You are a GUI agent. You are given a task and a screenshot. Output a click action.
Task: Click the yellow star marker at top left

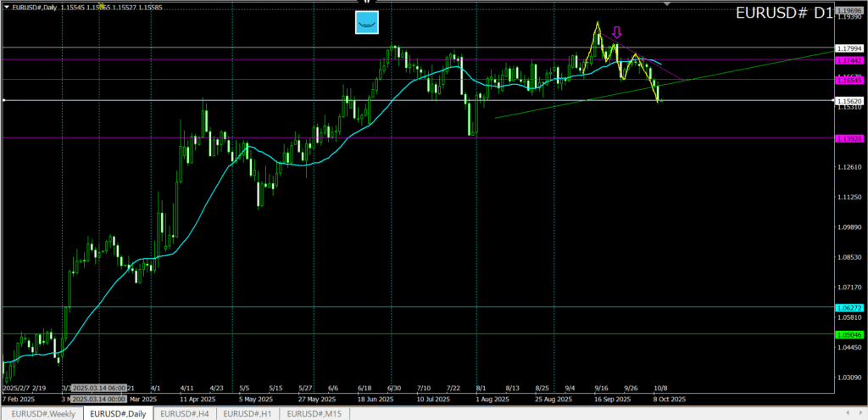(x=101, y=6)
